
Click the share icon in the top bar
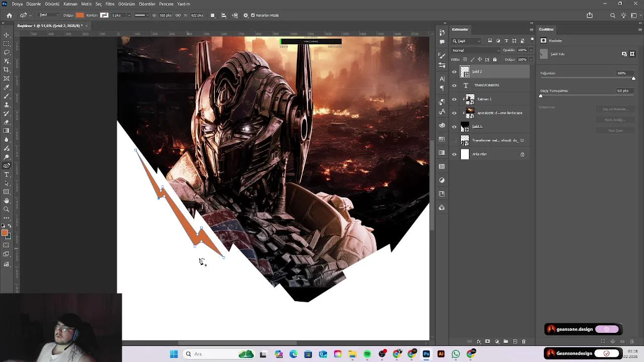click(x=590, y=16)
